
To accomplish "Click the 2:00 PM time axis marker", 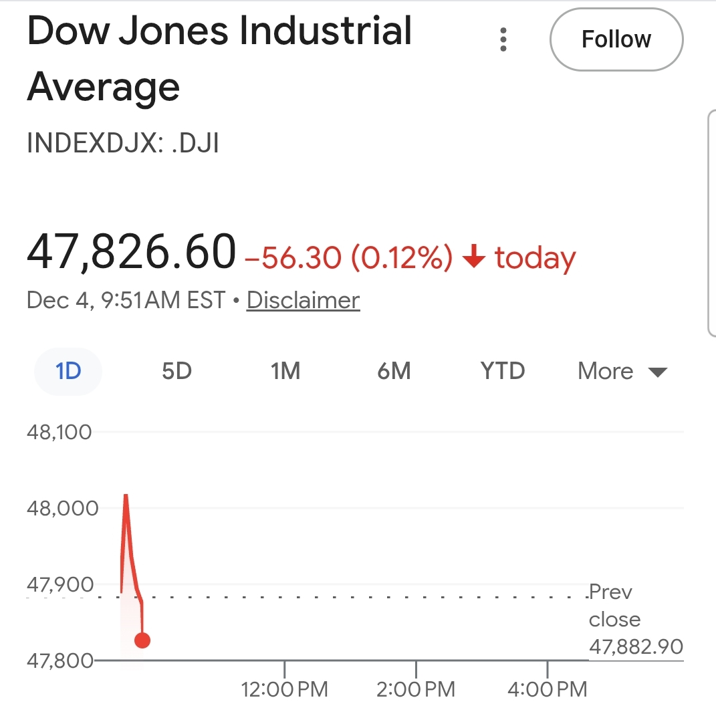I will click(416, 689).
